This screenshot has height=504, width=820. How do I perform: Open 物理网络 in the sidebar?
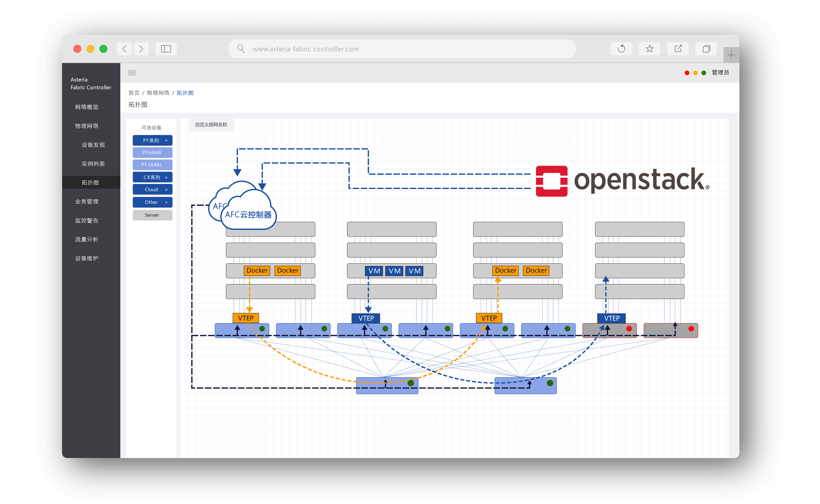pyautogui.click(x=87, y=126)
